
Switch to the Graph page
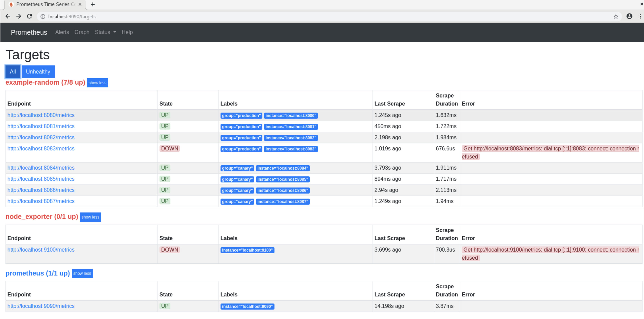click(82, 32)
